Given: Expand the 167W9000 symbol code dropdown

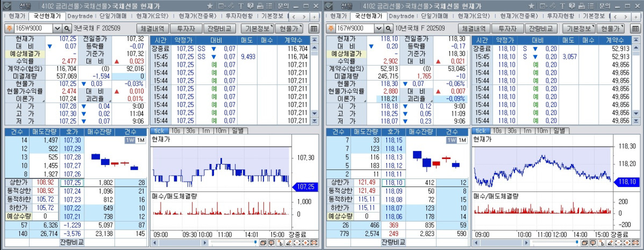Looking at the screenshot, I should (379, 28).
